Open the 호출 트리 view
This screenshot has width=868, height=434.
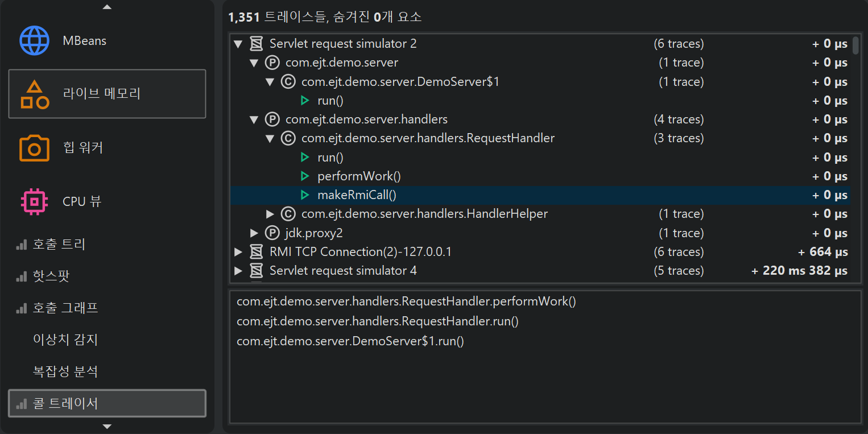tap(59, 245)
